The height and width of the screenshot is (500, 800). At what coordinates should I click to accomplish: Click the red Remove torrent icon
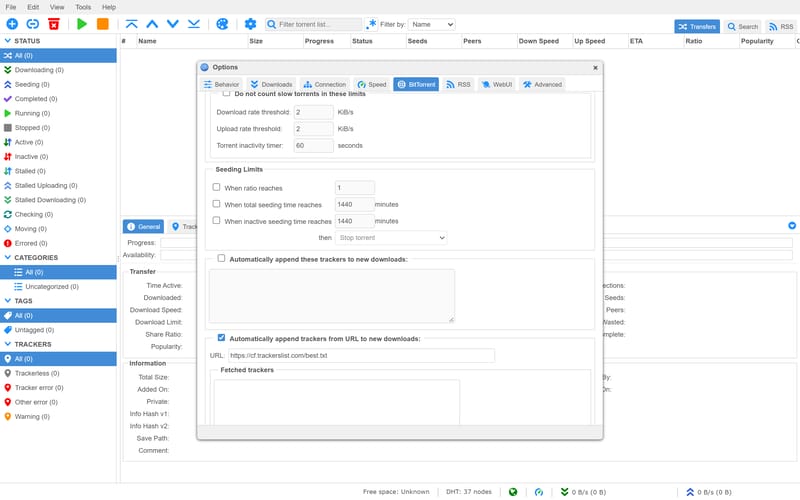click(x=54, y=24)
